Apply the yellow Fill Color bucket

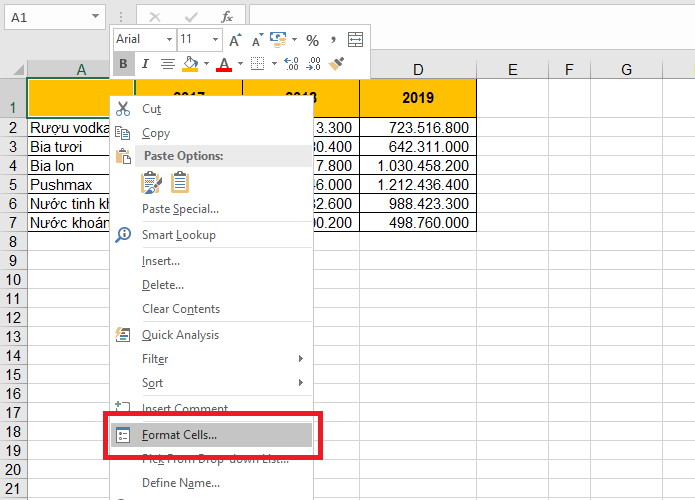coord(190,64)
